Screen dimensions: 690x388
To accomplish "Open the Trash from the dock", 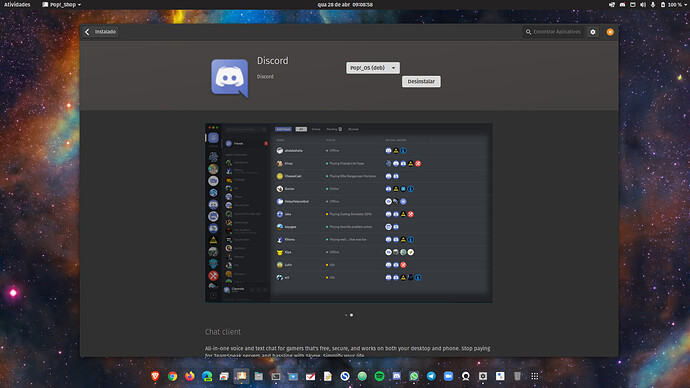I will [518, 376].
